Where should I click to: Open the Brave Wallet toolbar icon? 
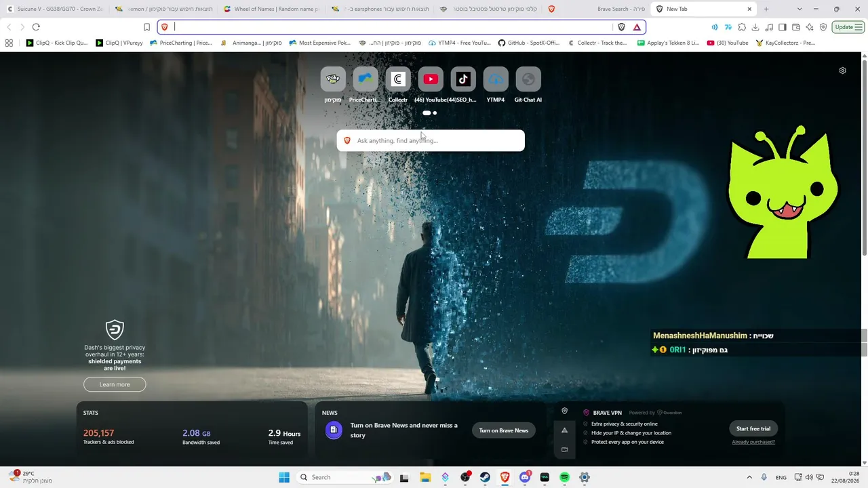coord(795,27)
